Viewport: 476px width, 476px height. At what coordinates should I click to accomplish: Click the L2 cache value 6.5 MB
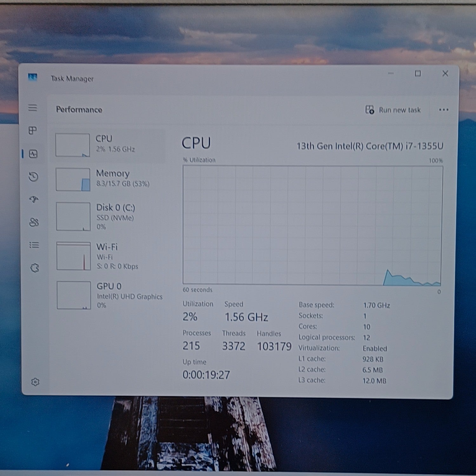[x=373, y=370]
